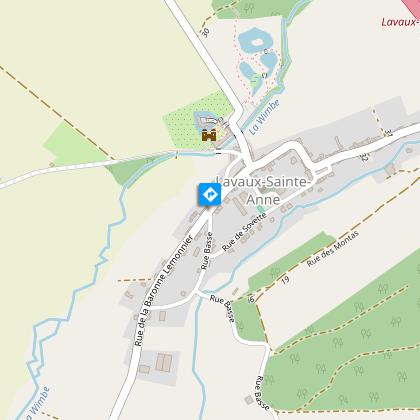Click the La Wimbe label beside the castle
420x420 pixels.
point(264,117)
